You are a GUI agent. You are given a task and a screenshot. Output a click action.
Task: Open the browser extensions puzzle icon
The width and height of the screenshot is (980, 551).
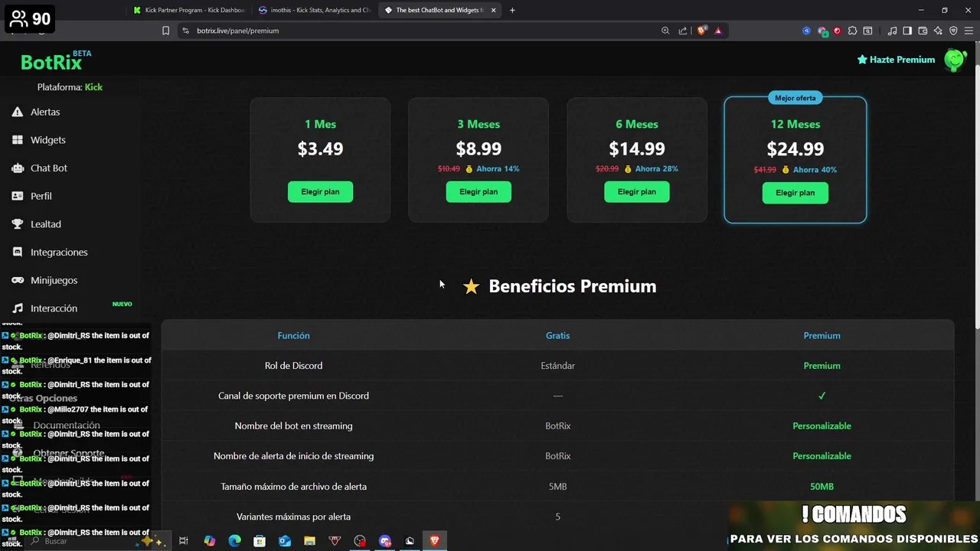tap(852, 31)
